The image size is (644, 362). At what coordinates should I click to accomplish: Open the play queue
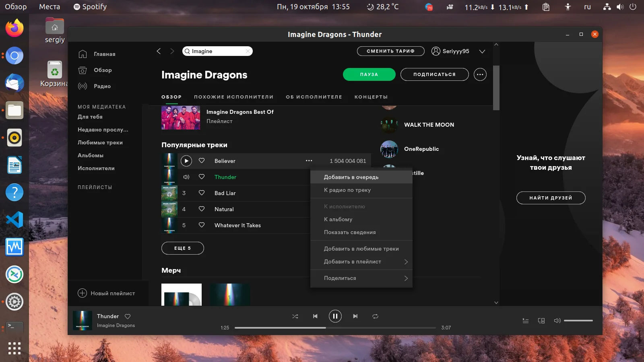(525, 321)
